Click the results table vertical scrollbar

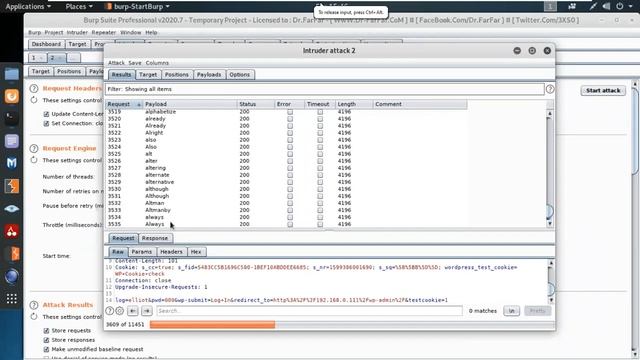[549, 169]
